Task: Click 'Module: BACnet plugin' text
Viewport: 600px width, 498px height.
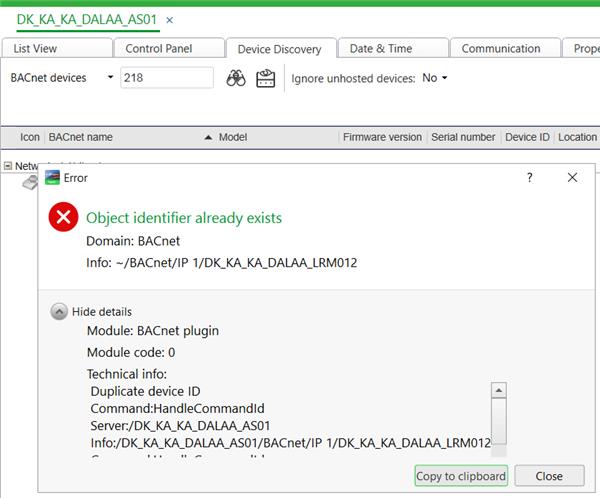Action: tap(153, 331)
